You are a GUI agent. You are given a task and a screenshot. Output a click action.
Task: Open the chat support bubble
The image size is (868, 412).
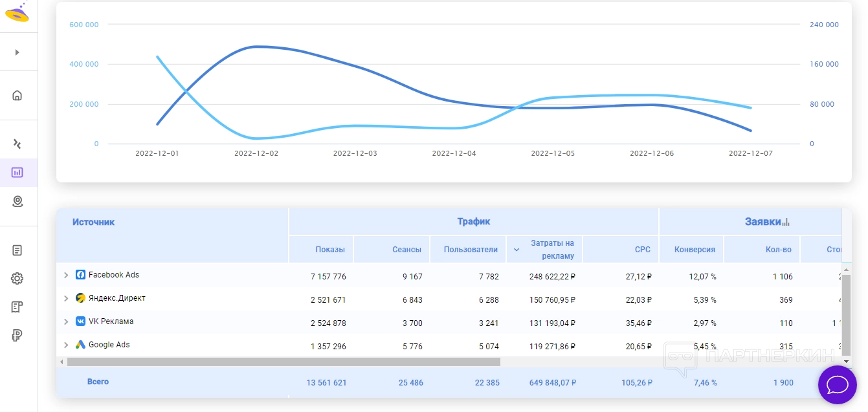pos(837,385)
